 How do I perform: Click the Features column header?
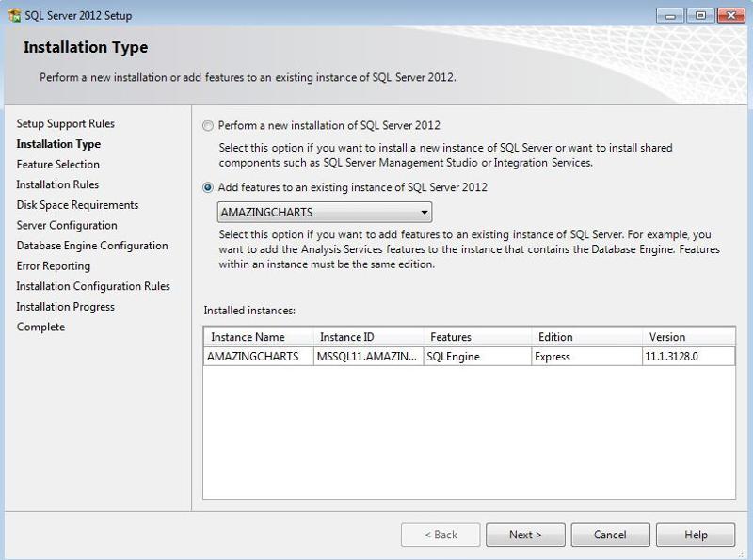click(x=477, y=337)
